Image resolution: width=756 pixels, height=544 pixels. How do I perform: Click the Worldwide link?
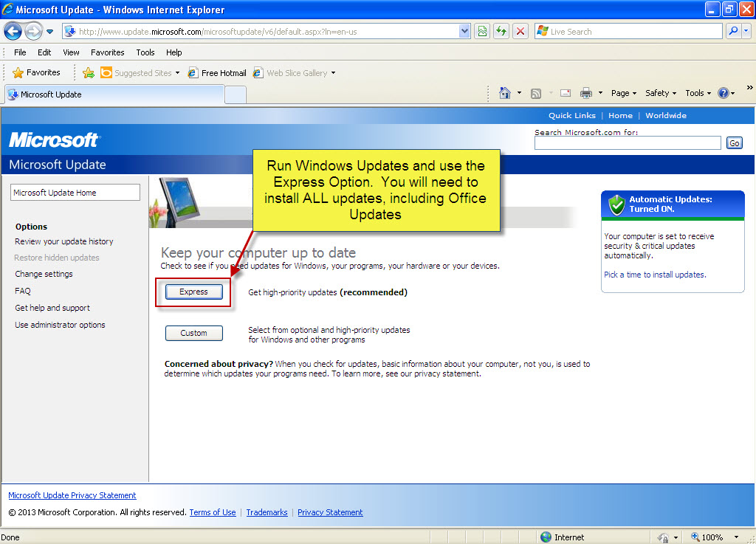coord(666,116)
